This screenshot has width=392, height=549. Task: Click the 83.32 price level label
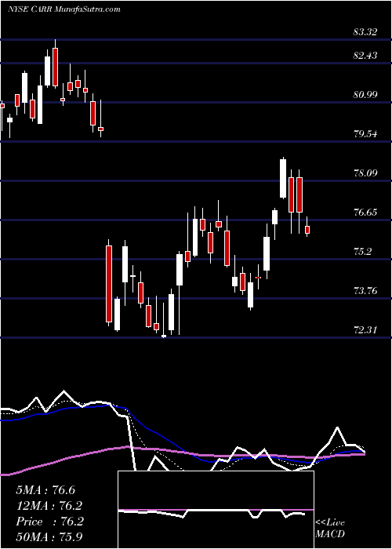coord(365,32)
